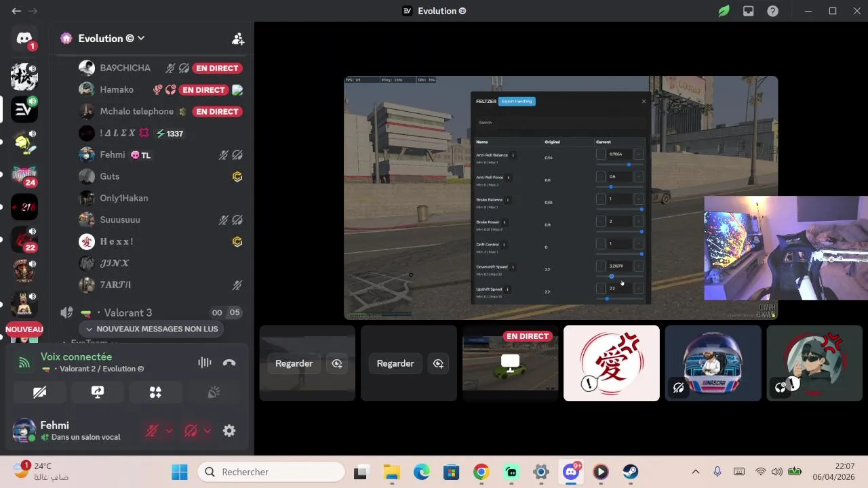Click the invite people icon beside Evolution
The width and height of the screenshot is (868, 488).
(x=238, y=39)
